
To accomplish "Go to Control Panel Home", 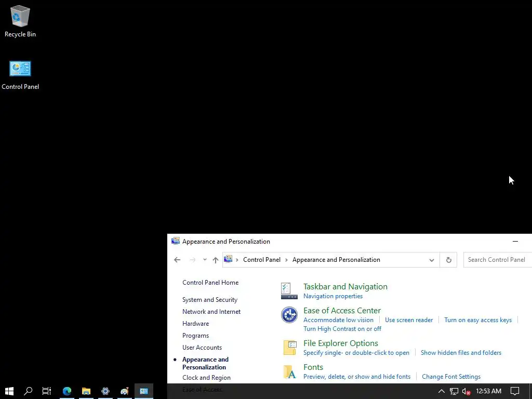I will tap(210, 282).
